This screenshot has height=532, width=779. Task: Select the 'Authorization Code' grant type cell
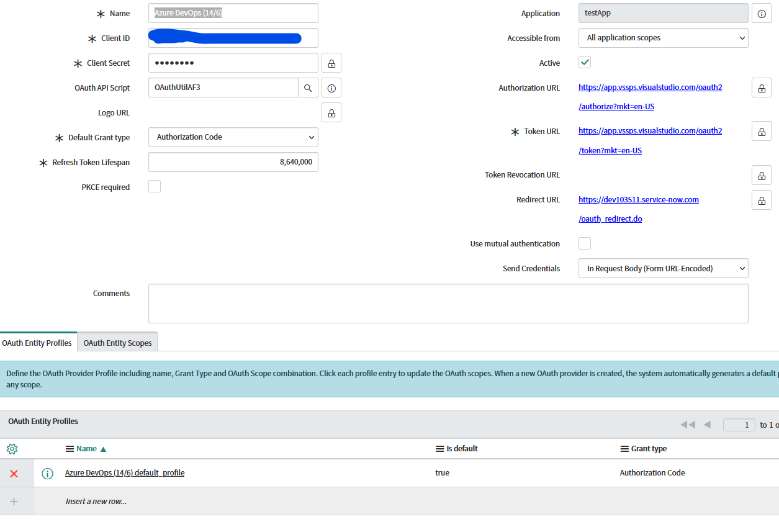point(652,473)
